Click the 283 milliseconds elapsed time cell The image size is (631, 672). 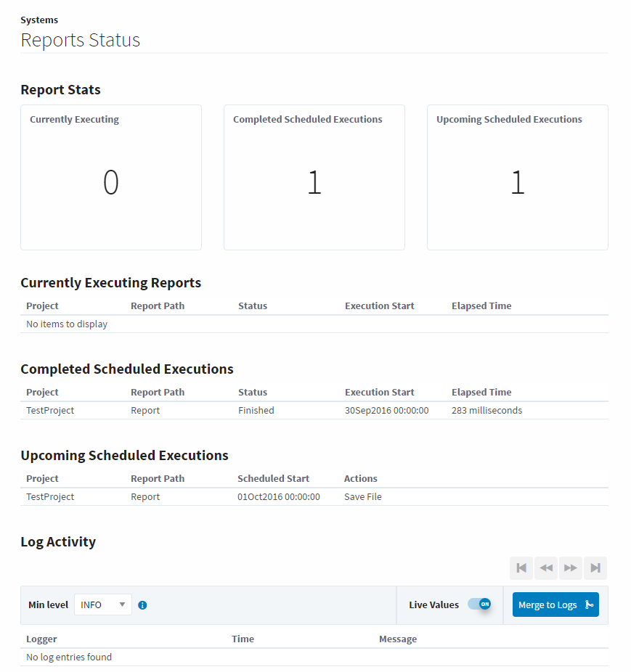click(487, 411)
